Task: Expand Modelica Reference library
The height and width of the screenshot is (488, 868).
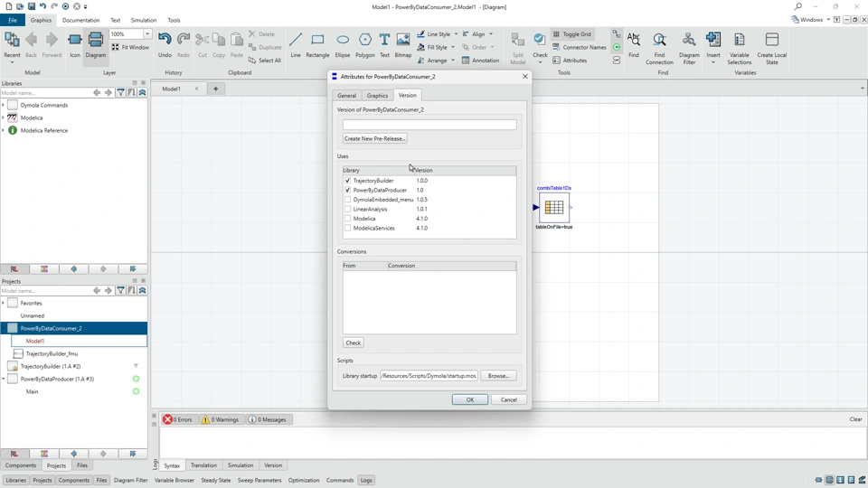Action: 4,130
